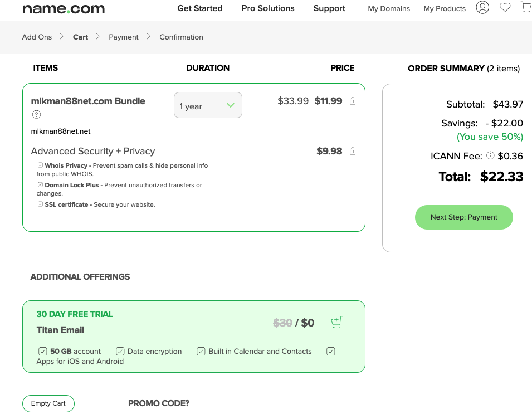The image size is (532, 419).
Task: Add Titan Email to cart icon
Action: point(337,322)
